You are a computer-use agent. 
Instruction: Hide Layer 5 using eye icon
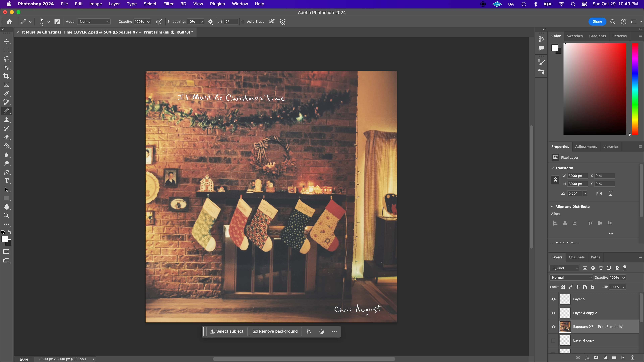(553, 299)
